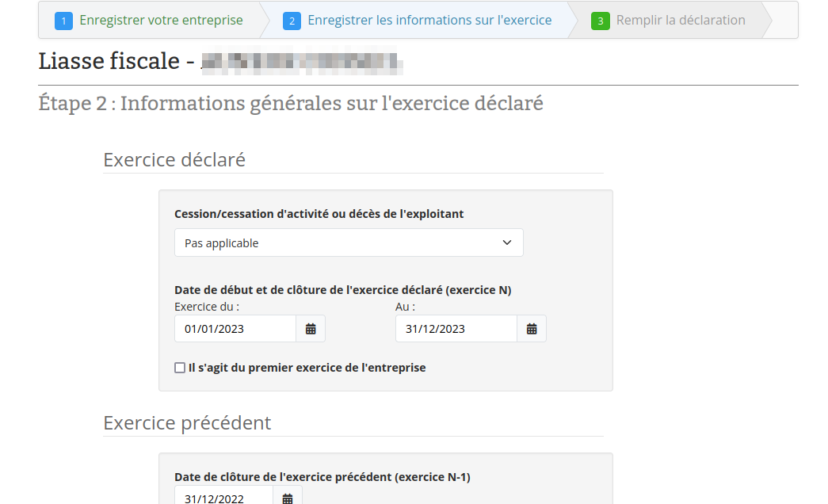Open calendar icon for previous exercise closing date
This screenshot has width=828, height=504.
click(288, 498)
